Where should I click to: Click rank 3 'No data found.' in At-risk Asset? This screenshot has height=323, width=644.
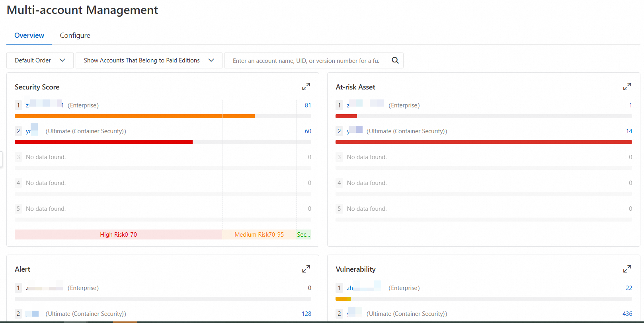pos(367,157)
